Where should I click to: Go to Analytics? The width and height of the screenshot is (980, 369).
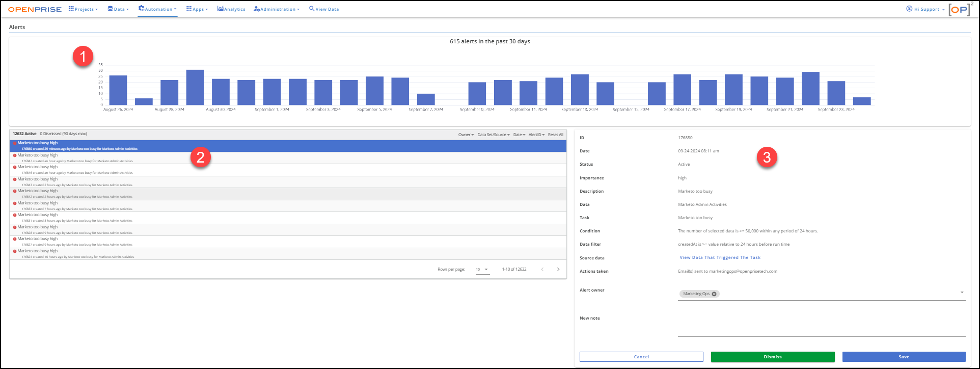point(231,9)
